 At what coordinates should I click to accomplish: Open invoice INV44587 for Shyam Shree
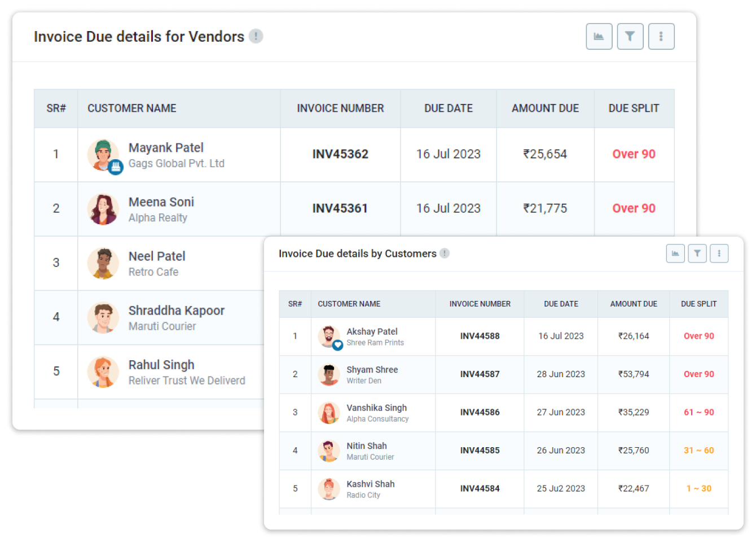coord(480,374)
